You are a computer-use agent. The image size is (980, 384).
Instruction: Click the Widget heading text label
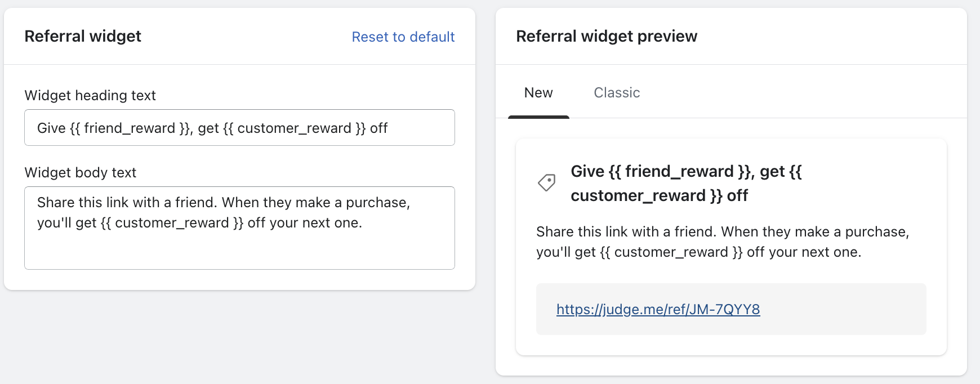tap(90, 96)
